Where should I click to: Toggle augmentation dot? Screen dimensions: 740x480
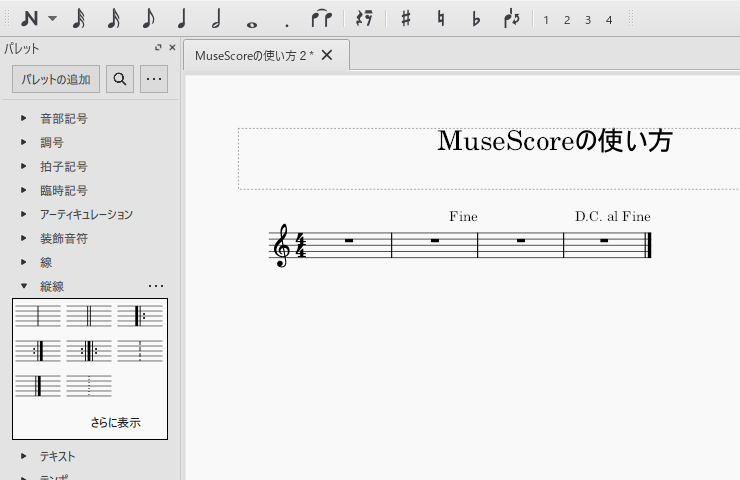[287, 25]
